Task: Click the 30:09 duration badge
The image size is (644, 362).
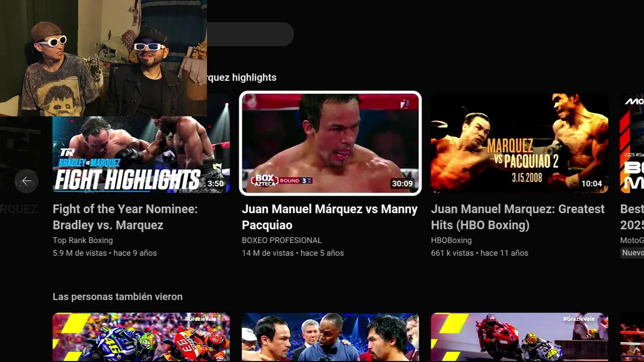Action: coord(402,184)
